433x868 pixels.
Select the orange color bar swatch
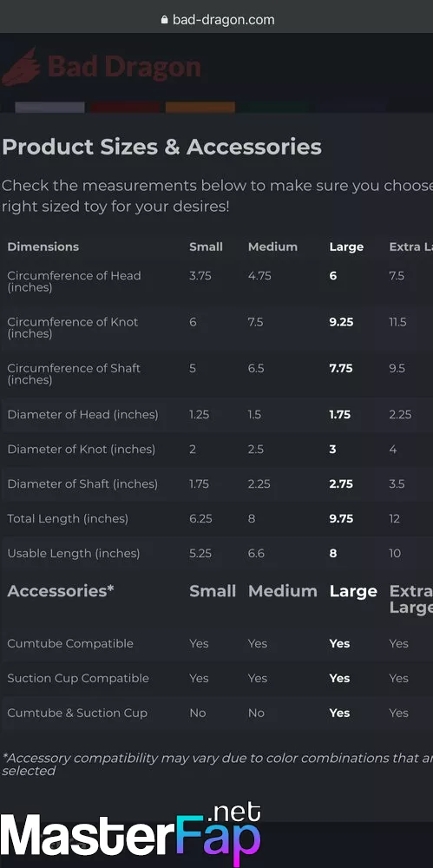(x=200, y=107)
